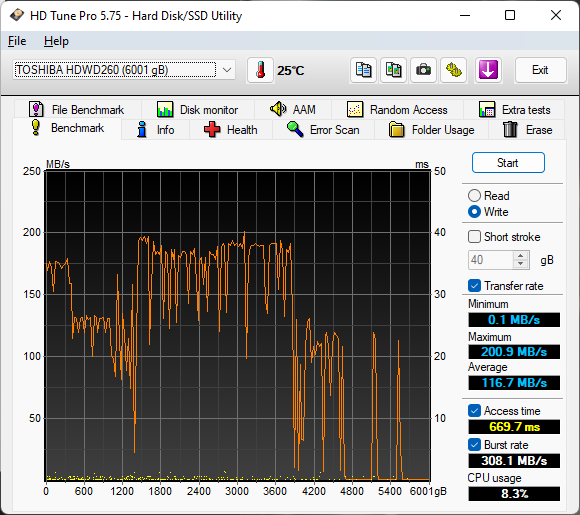Open the Health tab red cross
The width and height of the screenshot is (580, 515).
(230, 130)
